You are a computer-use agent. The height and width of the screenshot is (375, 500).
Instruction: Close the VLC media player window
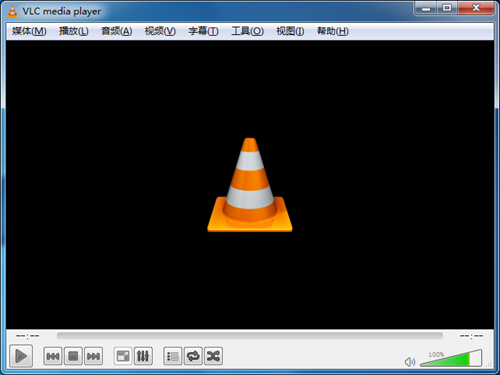pos(476,8)
